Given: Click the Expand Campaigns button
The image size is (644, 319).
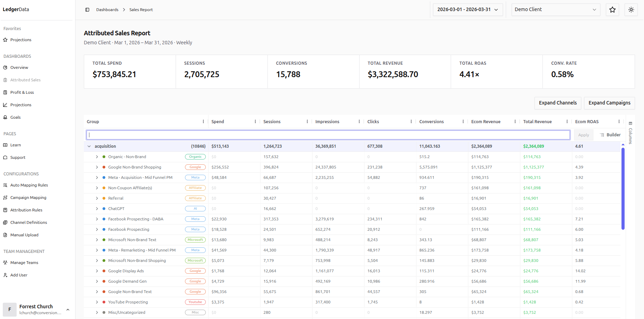Looking at the screenshot, I should (609, 103).
